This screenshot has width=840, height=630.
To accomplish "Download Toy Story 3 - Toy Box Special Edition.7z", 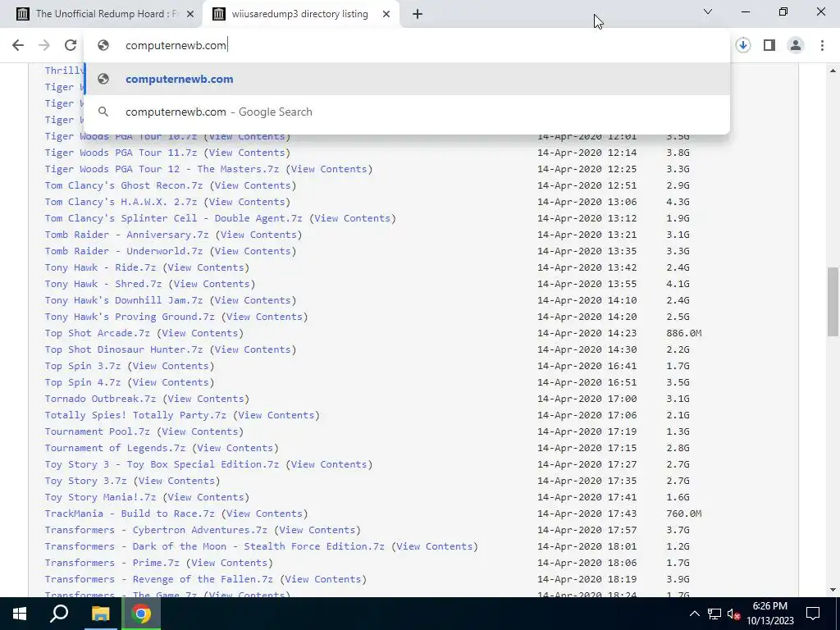I will click(x=162, y=464).
